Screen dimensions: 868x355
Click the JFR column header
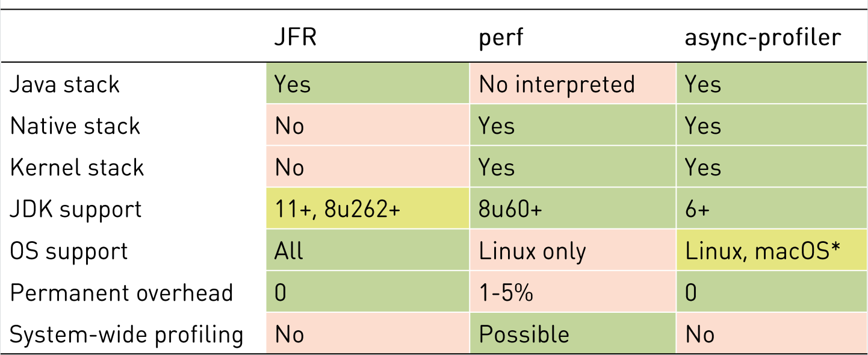point(295,38)
